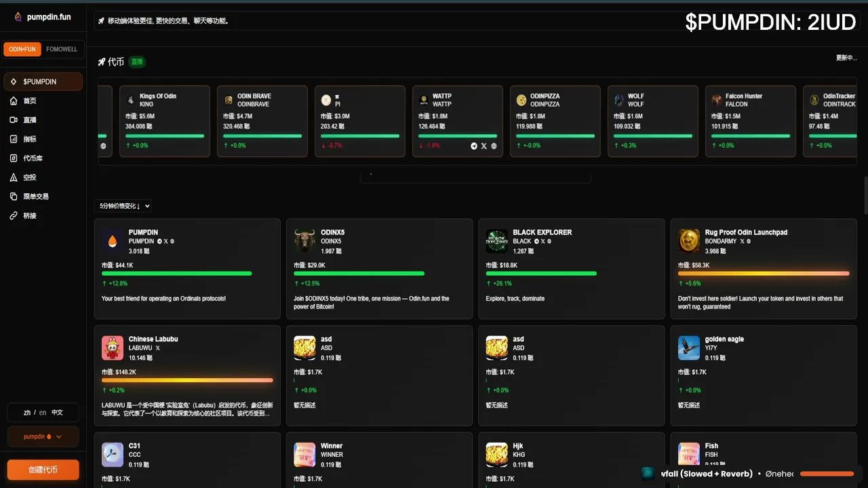Click the pumpdin.fun flame logo
The height and width of the screenshot is (488, 868).
click(18, 17)
